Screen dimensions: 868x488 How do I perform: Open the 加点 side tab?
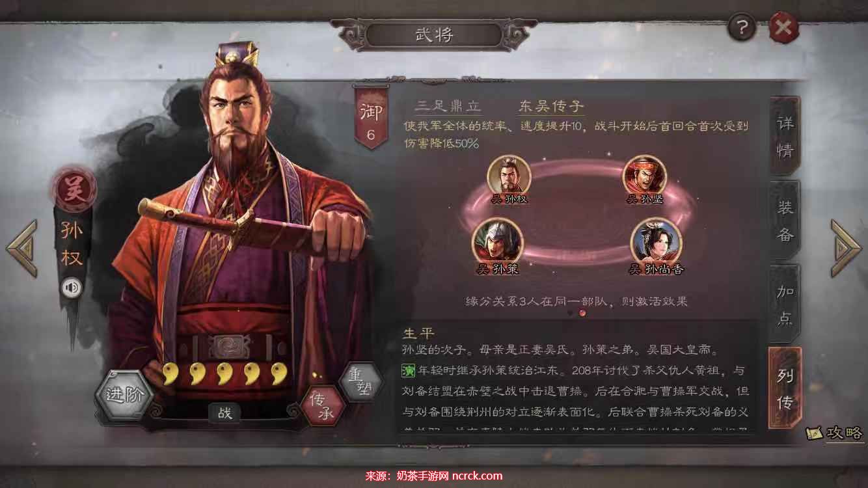pyautogui.click(x=785, y=304)
